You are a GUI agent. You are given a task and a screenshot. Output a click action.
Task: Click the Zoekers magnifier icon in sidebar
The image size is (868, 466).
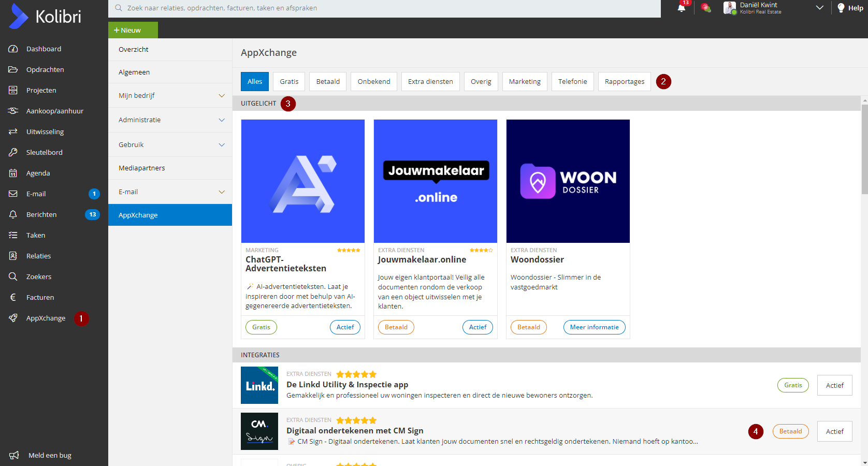tap(13, 276)
